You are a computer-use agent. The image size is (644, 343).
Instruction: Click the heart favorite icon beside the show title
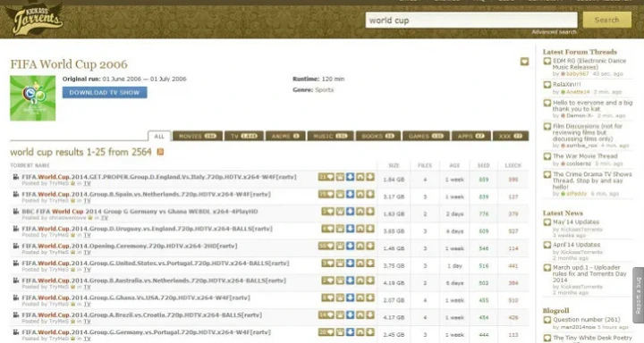pos(524,62)
